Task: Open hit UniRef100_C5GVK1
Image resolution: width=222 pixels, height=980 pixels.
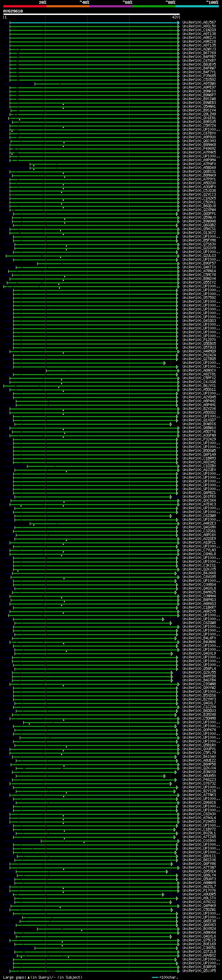Action: [x=199, y=202]
